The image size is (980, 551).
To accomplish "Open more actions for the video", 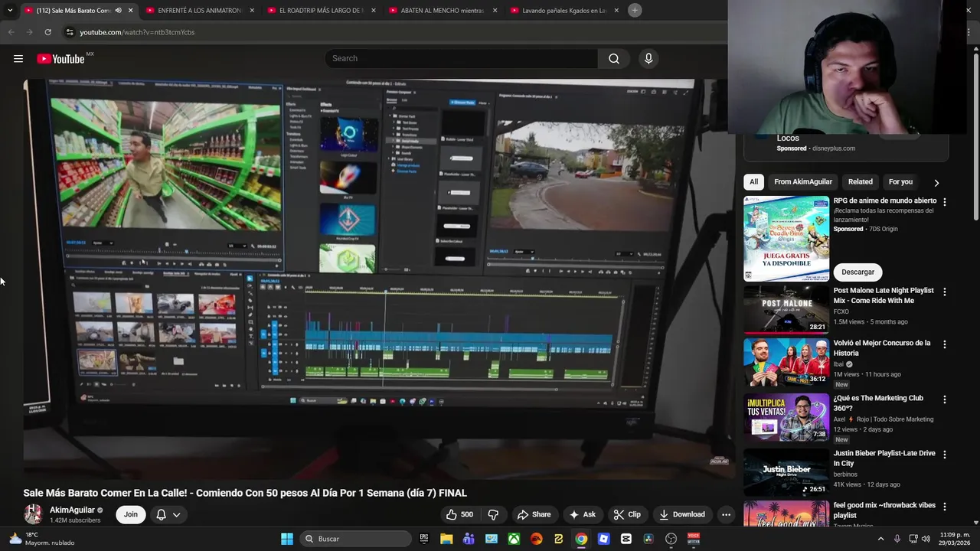I will point(726,514).
